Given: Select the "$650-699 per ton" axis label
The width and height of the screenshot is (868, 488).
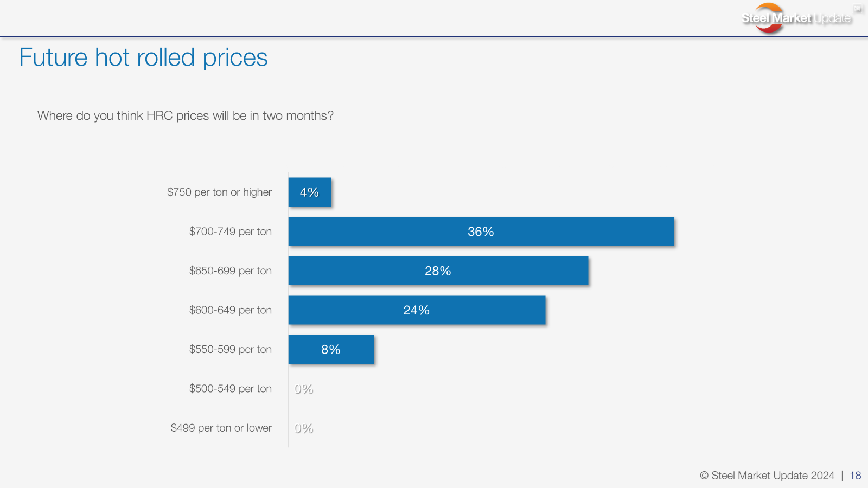Looking at the screenshot, I should pos(230,271).
